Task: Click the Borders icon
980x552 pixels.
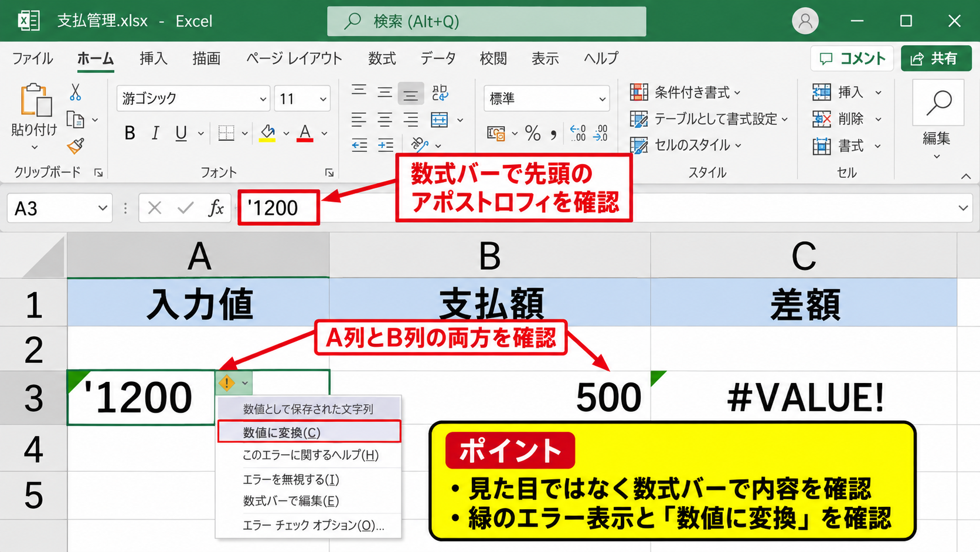Action: pyautogui.click(x=226, y=133)
